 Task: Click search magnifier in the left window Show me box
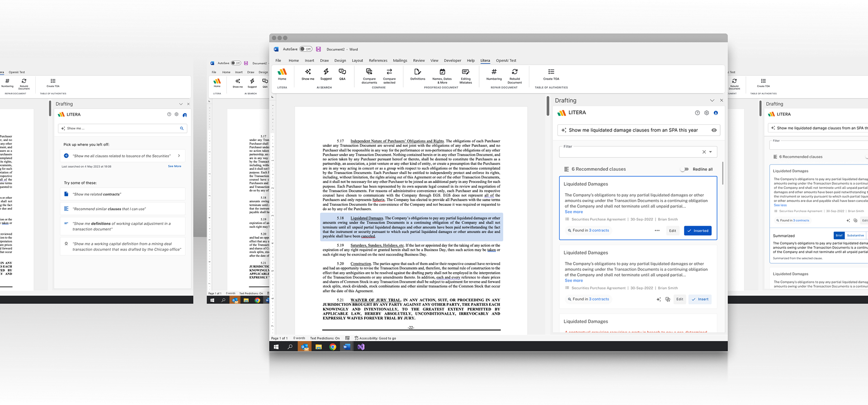tap(182, 128)
